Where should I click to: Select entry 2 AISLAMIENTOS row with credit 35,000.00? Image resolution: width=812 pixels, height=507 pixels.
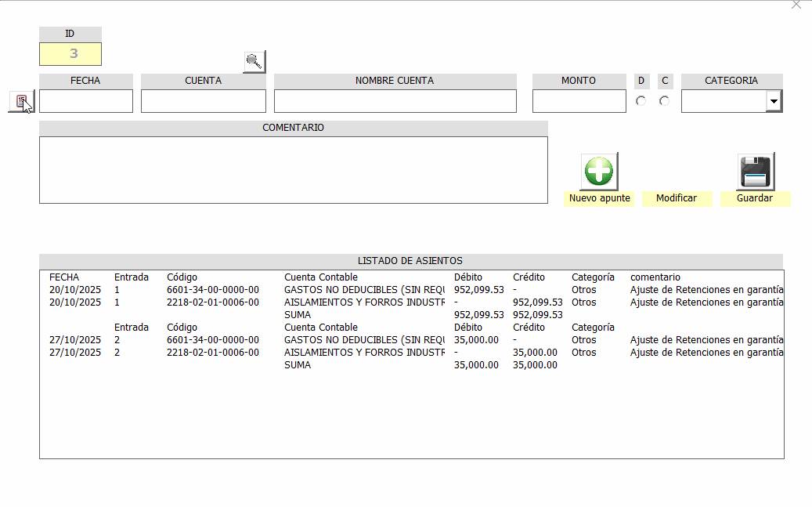[x=313, y=353]
